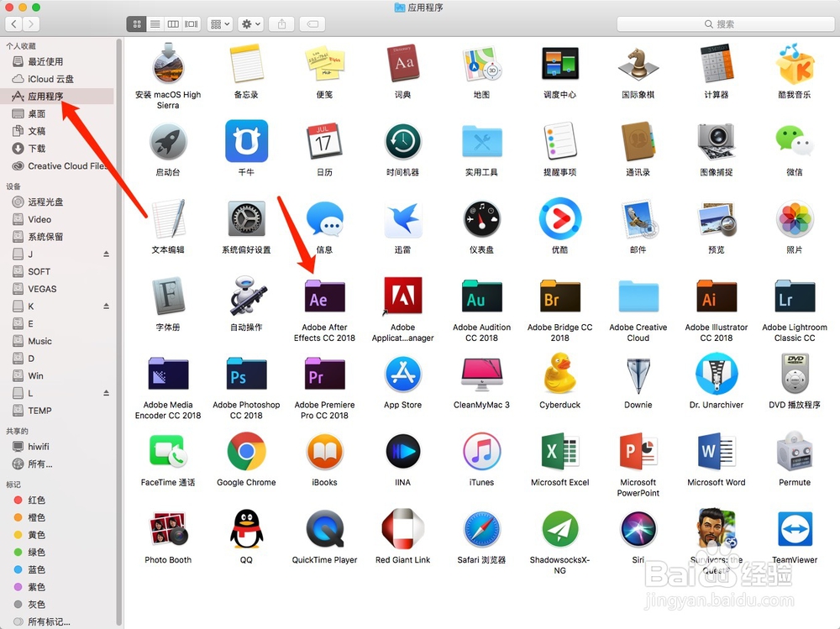This screenshot has height=629, width=840.
Task: Switch to list view mode
Action: 155,24
